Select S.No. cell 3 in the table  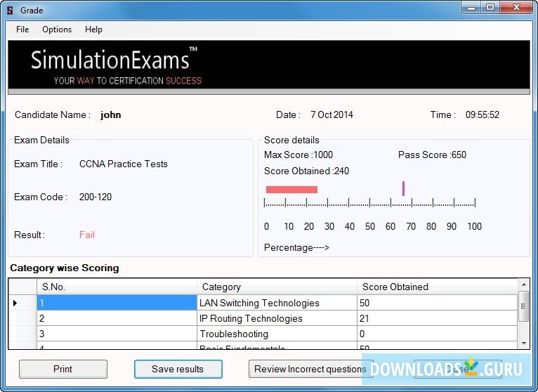tap(117, 334)
